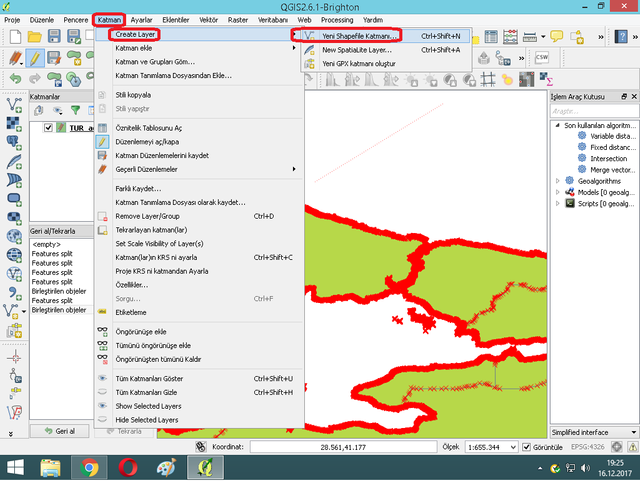Open Katman ekle submenu arrow

(294, 48)
